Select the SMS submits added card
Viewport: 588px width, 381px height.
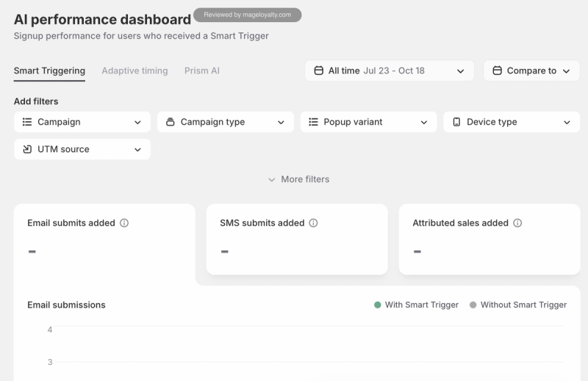tap(297, 239)
